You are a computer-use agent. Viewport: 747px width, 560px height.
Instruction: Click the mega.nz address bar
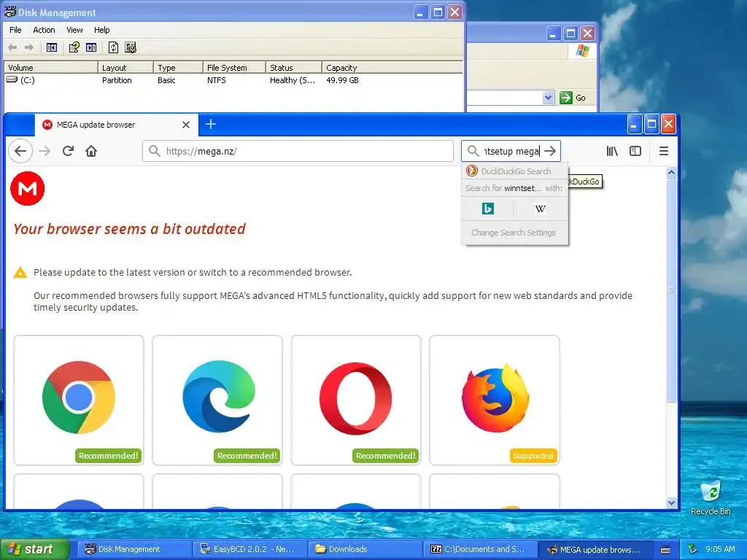(298, 152)
